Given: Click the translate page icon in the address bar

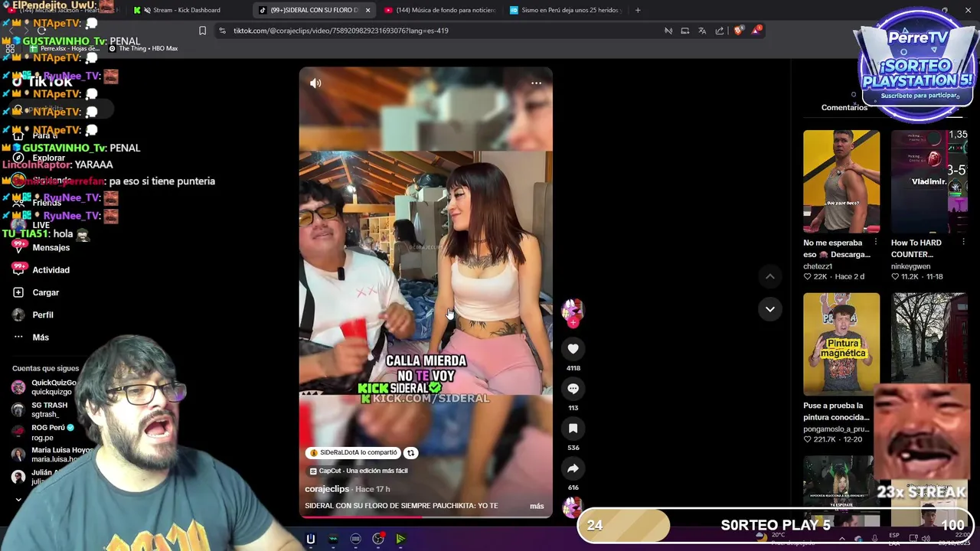Looking at the screenshot, I should [x=702, y=31].
